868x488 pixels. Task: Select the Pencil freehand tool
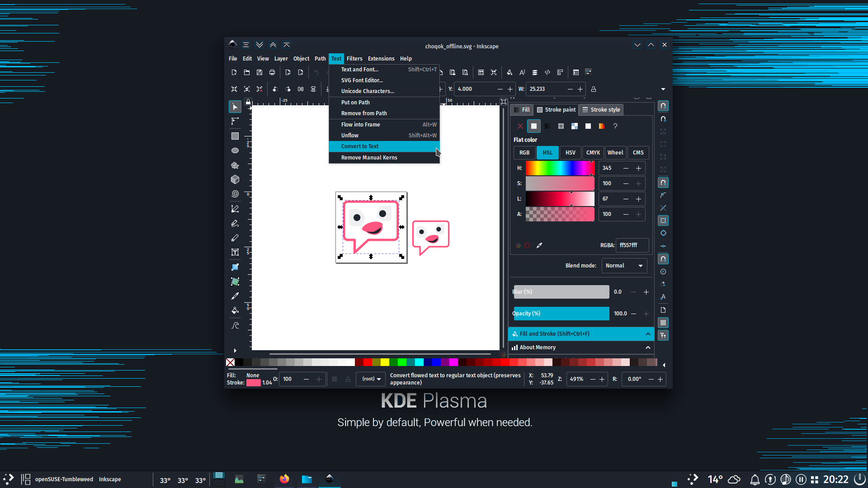(235, 223)
